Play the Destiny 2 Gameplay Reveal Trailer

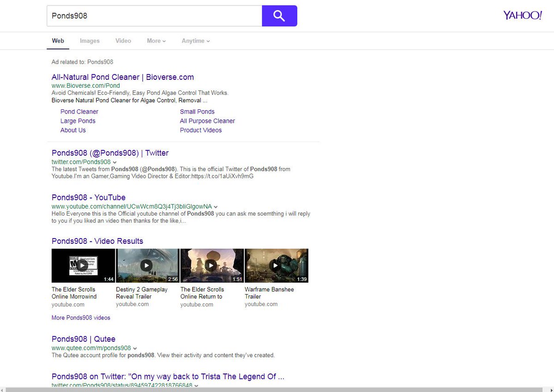147,265
